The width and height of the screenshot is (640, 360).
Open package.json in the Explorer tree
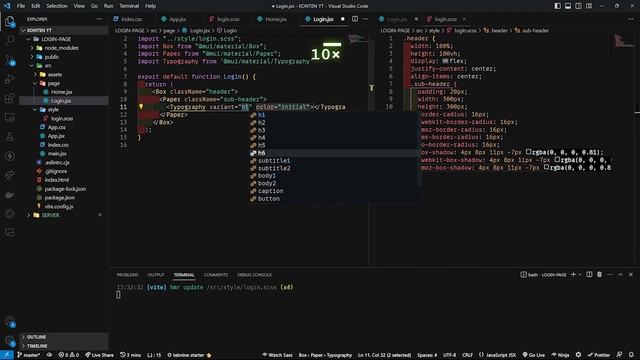[x=60, y=198]
